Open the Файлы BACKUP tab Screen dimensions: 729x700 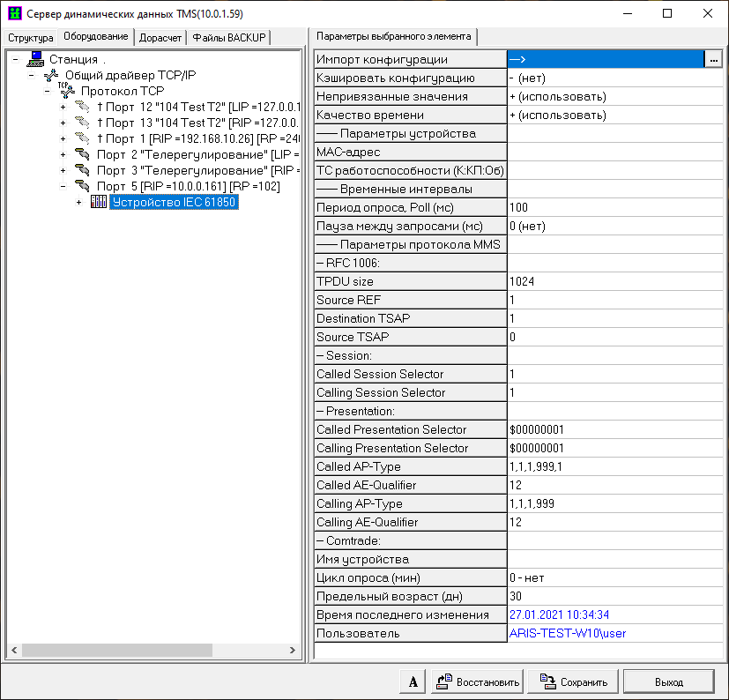229,37
